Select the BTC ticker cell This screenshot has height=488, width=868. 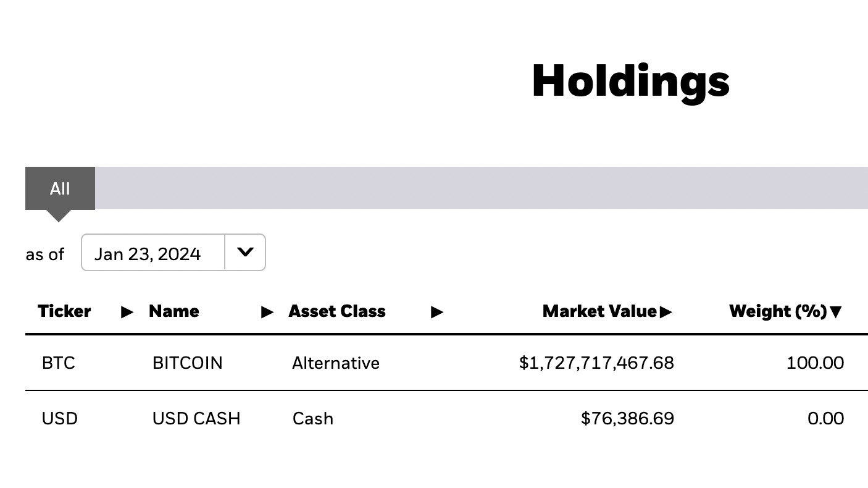coord(59,363)
